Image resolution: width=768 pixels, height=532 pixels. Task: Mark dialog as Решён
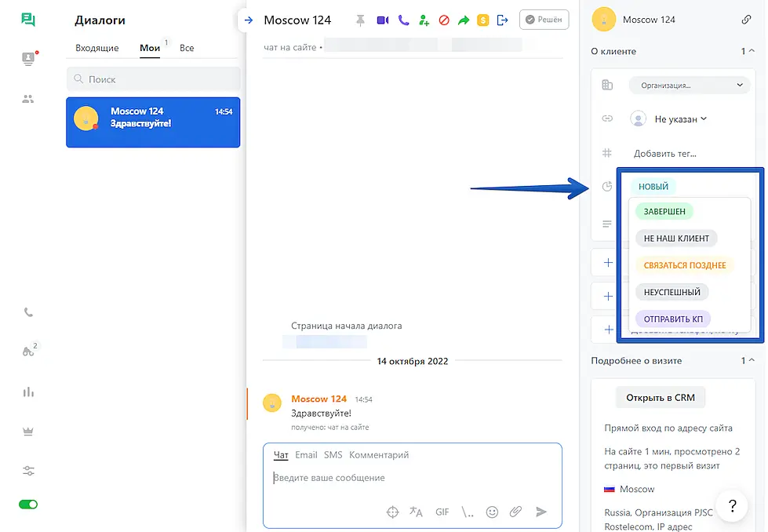544,20
